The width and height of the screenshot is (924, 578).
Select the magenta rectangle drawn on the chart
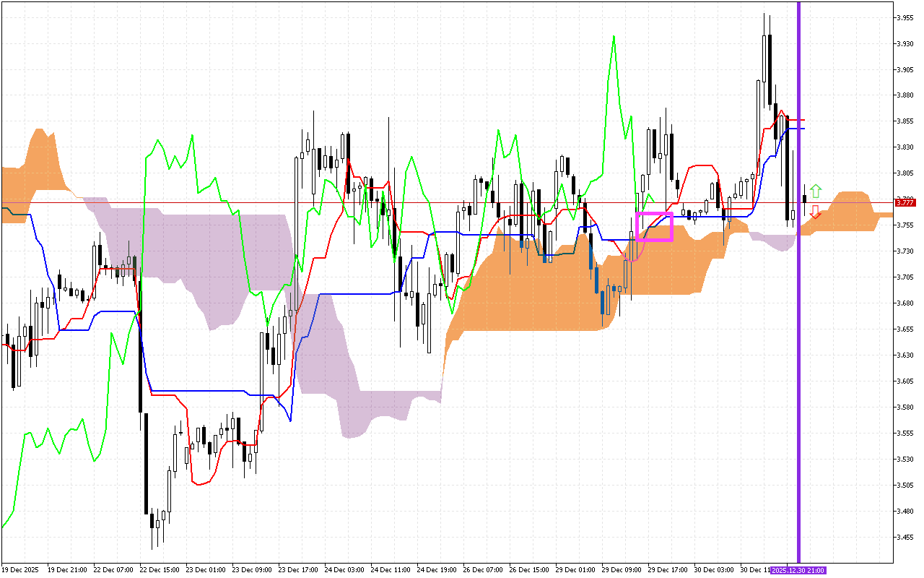[654, 214]
